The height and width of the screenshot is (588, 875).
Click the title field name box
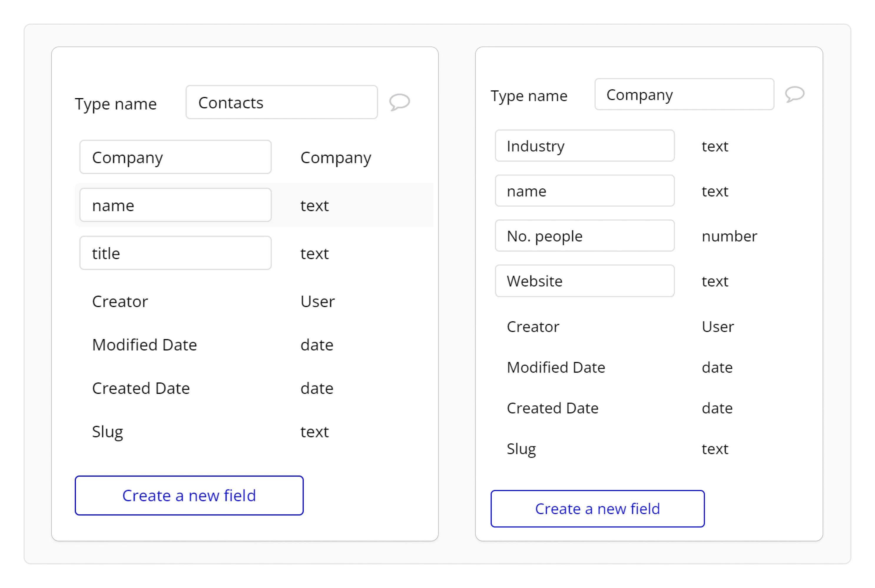click(x=175, y=253)
